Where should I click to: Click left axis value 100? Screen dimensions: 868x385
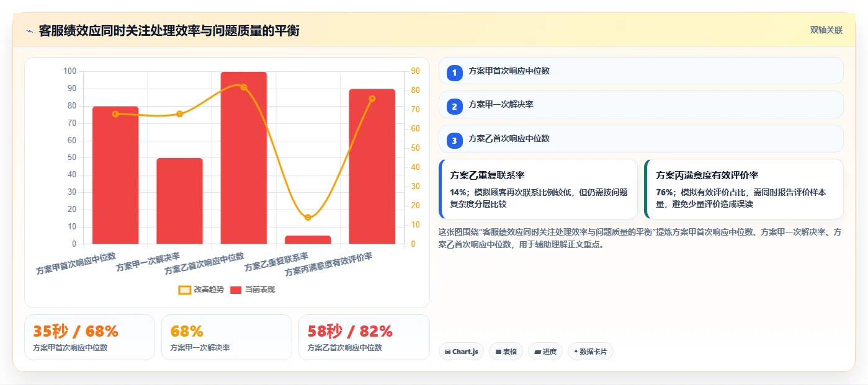pyautogui.click(x=69, y=71)
